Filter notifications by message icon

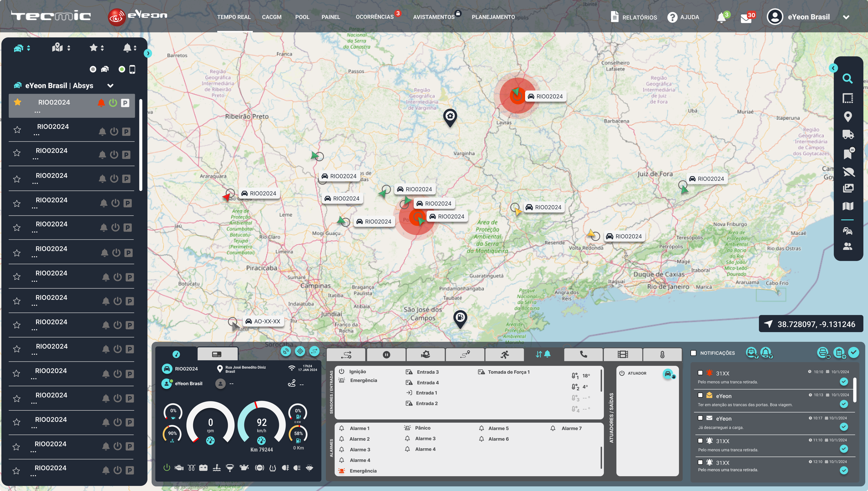click(x=752, y=353)
